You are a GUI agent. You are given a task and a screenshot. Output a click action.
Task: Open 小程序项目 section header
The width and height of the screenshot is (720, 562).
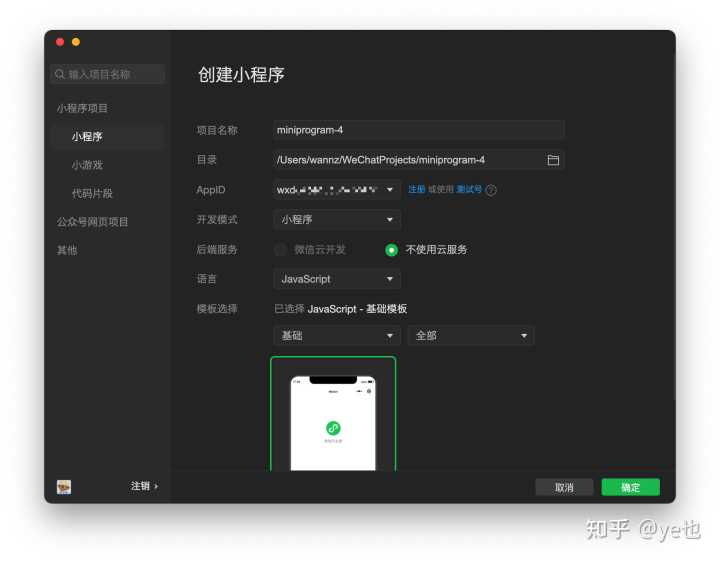[x=82, y=108]
